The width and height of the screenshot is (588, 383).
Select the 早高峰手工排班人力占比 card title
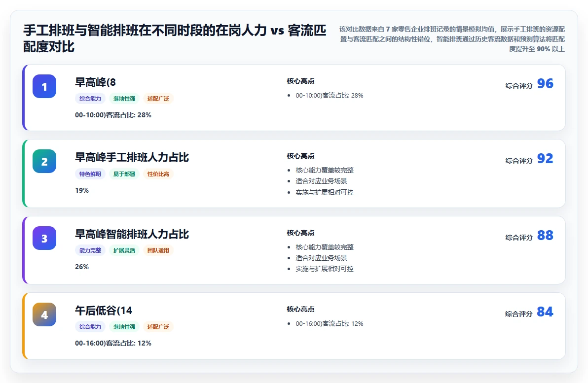point(132,157)
